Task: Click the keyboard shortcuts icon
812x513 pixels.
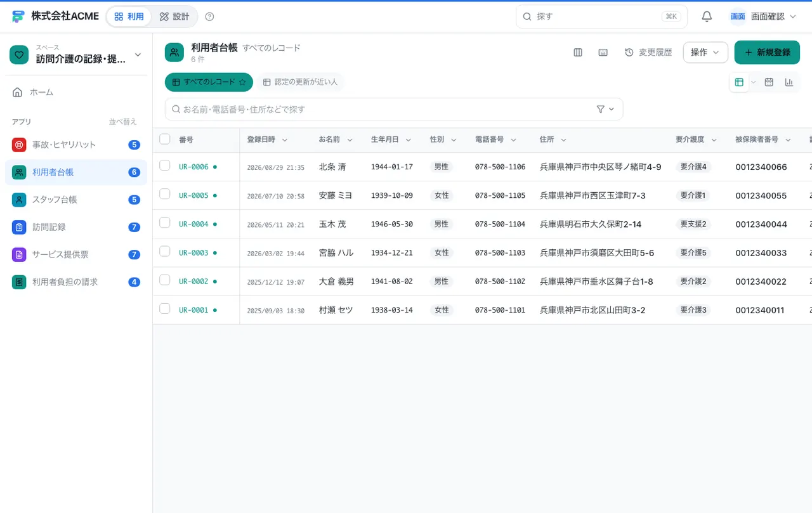Action: [x=603, y=53]
